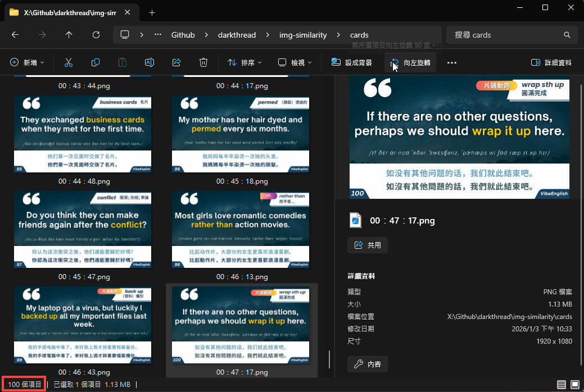Navigate back to previous folder
This screenshot has width=584, height=392.
click(x=15, y=35)
